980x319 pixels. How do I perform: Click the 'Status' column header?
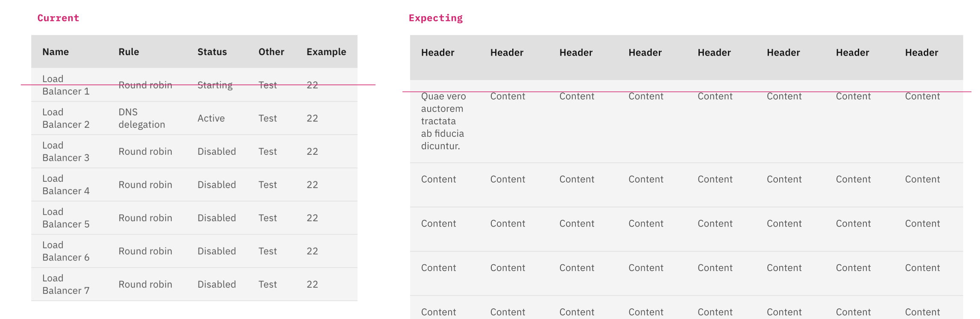(212, 52)
